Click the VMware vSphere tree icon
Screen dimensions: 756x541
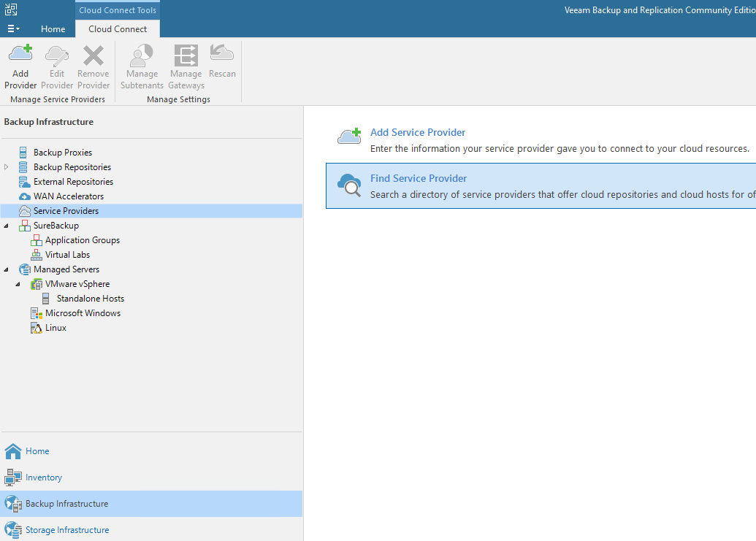[x=37, y=284]
